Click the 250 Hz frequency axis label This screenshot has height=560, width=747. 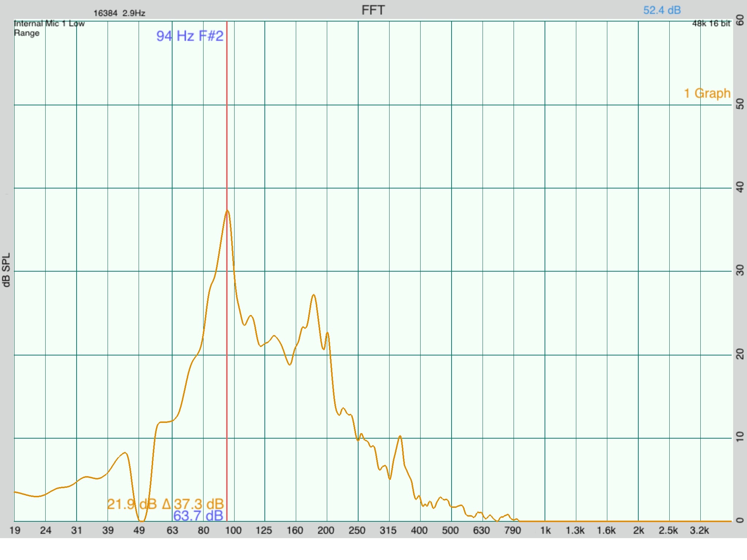(357, 530)
